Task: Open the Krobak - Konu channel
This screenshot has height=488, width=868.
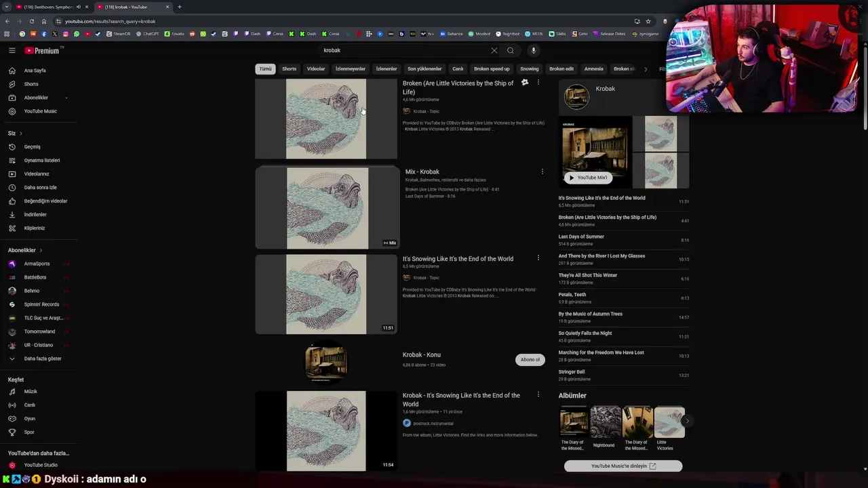Action: point(421,354)
